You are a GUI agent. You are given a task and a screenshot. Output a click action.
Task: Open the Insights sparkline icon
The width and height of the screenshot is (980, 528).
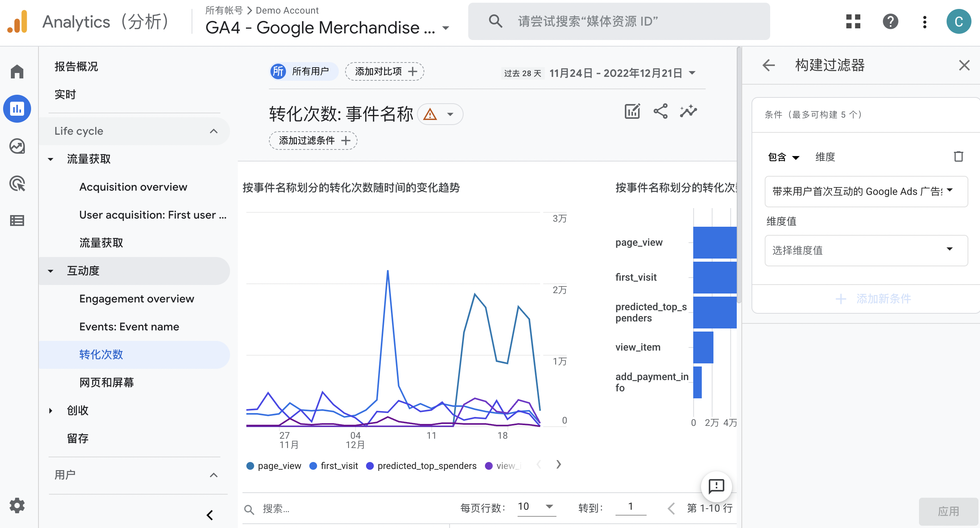point(689,112)
